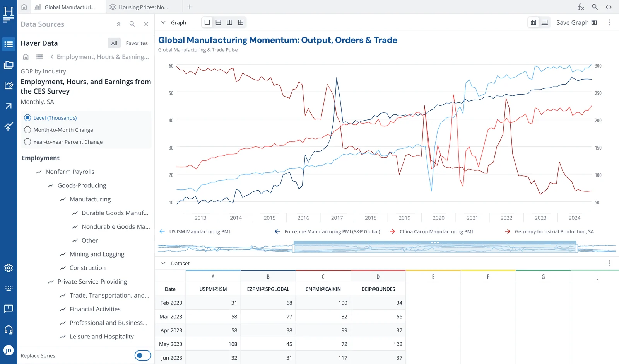Toggle the Replace Series switch

tap(143, 355)
